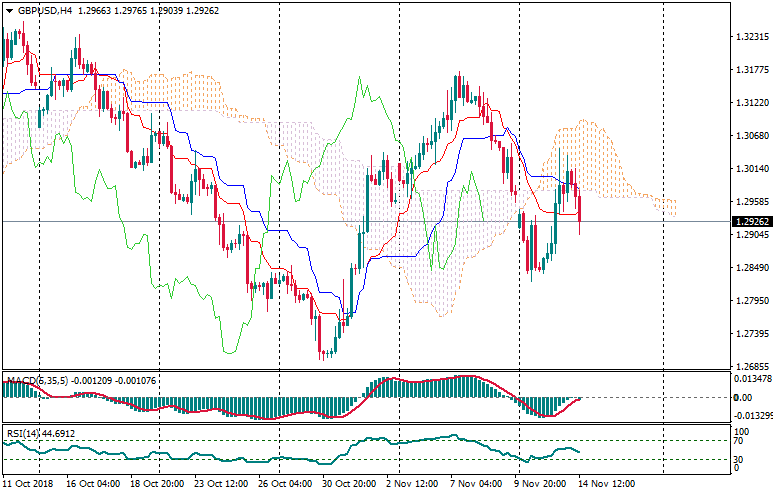Click the 1.28490 price axis label
Image resolution: width=773 pixels, height=495 pixels.
750,268
